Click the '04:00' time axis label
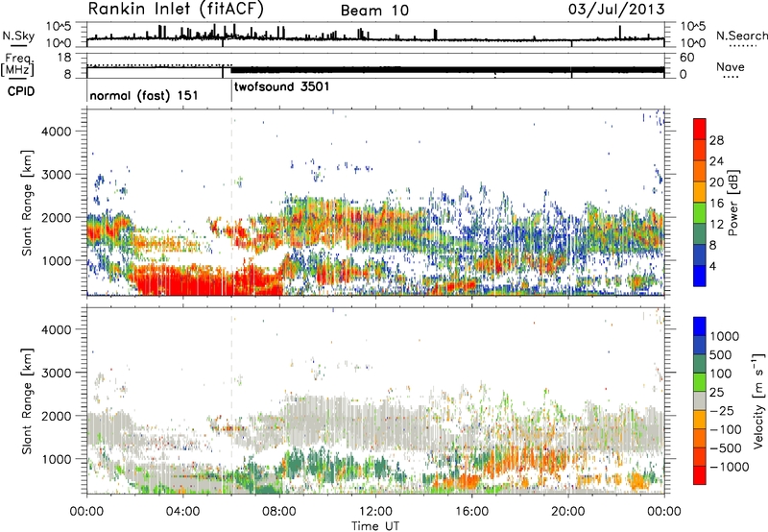Screen dimensions: 768x532 [182, 512]
